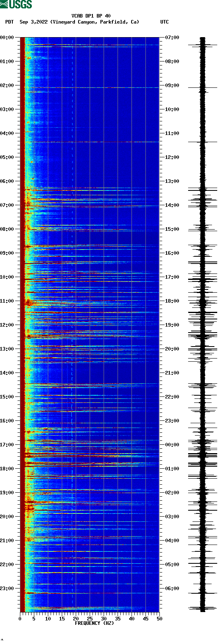Click the date Sep 3,2022 Vineyard Canyon text

coord(79,22)
